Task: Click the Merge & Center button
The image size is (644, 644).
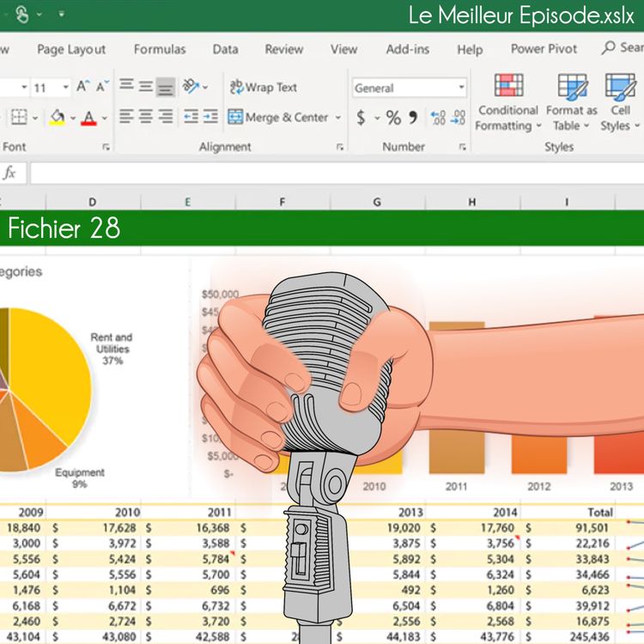Action: click(278, 118)
